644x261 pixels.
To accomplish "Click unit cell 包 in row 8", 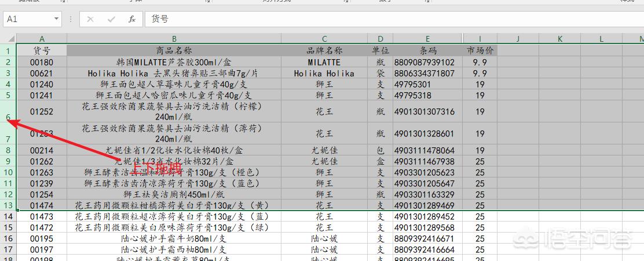I will tap(380, 150).
